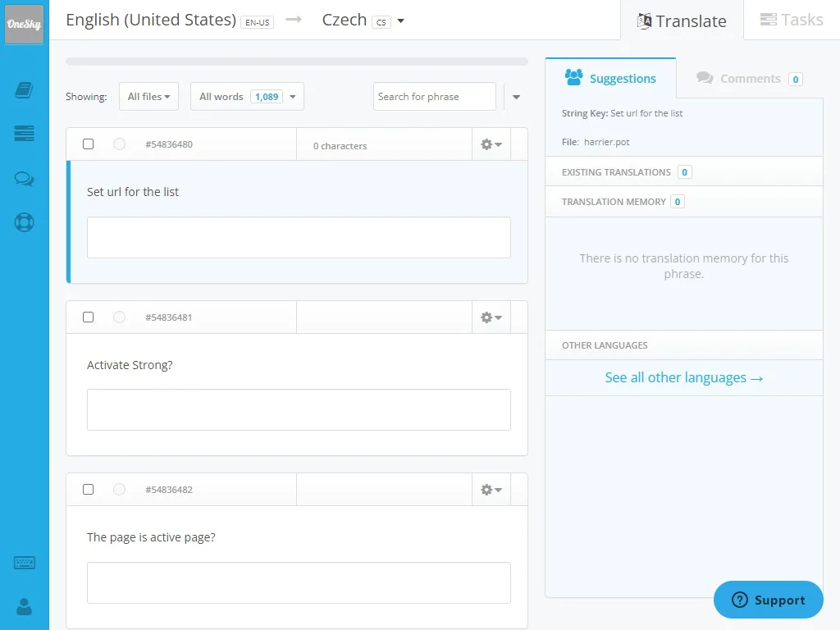Toggle status circle for phrase #54836480

tap(120, 144)
